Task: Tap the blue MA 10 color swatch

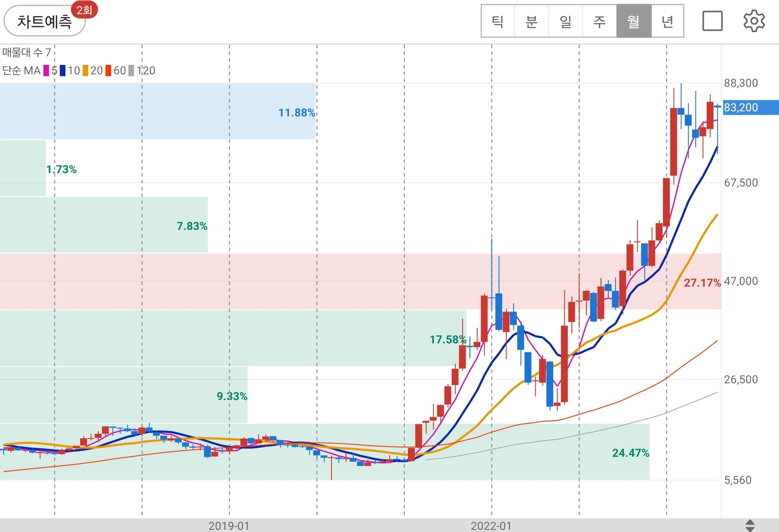Action: coord(63,70)
